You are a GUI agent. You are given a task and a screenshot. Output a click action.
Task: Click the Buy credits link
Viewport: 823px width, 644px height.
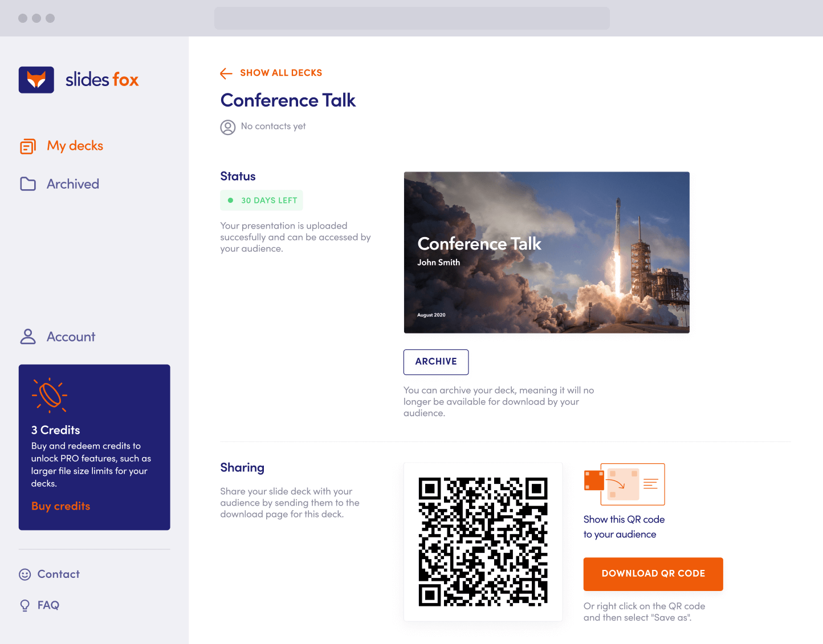point(60,506)
